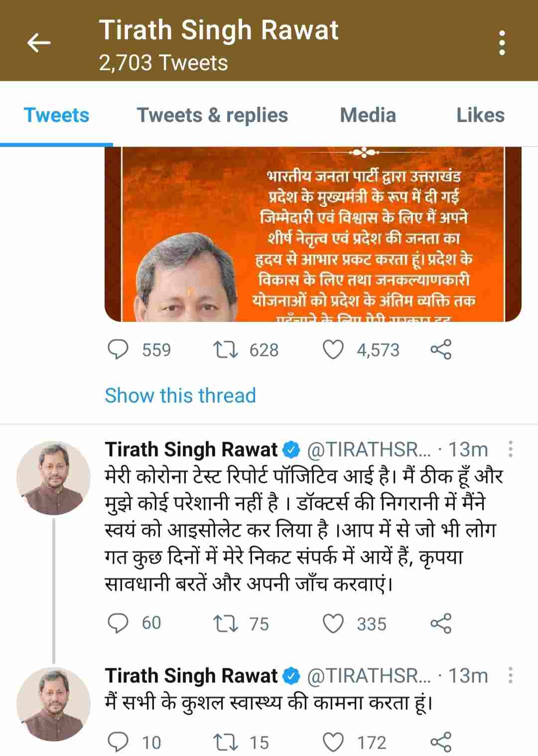Share the orange banner image tweet
Image resolution: width=538 pixels, height=756 pixels.
pos(441,350)
